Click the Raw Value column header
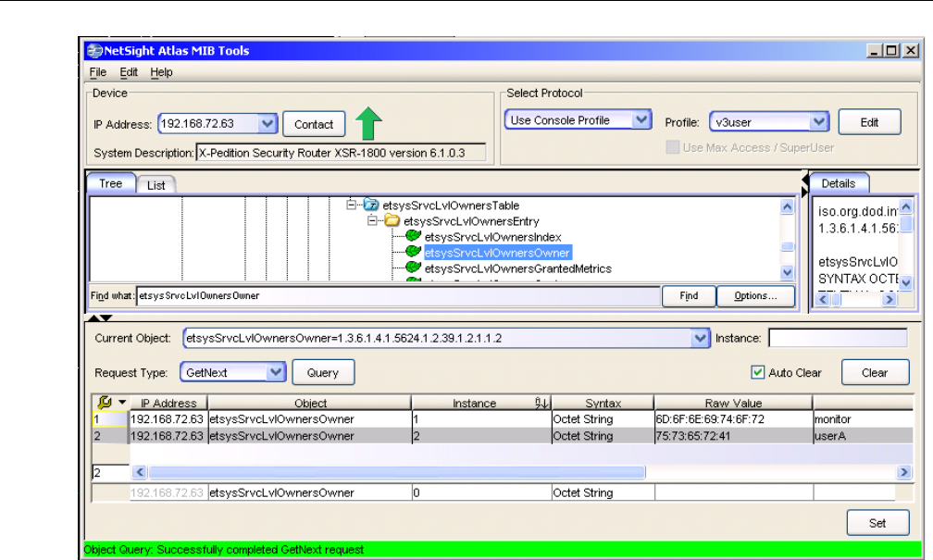The image size is (933, 560). coord(733,403)
